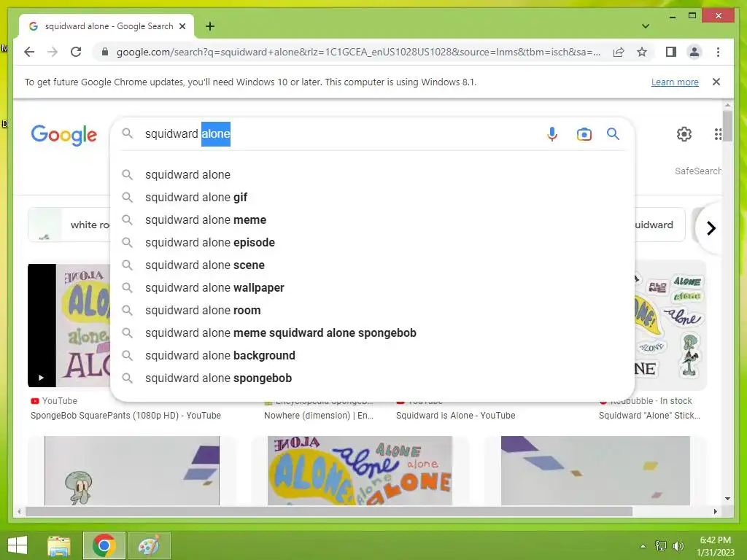Start voice search with microphone icon
Screen dimensions: 747x560
(x=551, y=134)
